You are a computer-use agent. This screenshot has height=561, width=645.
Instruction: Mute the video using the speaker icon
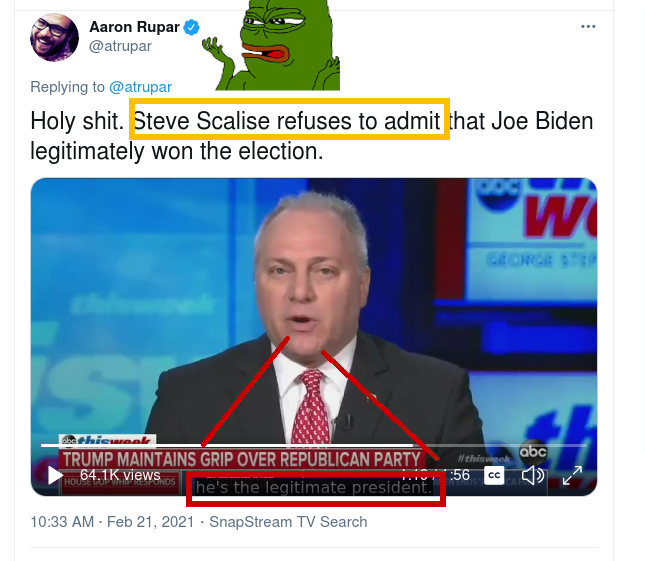point(533,475)
